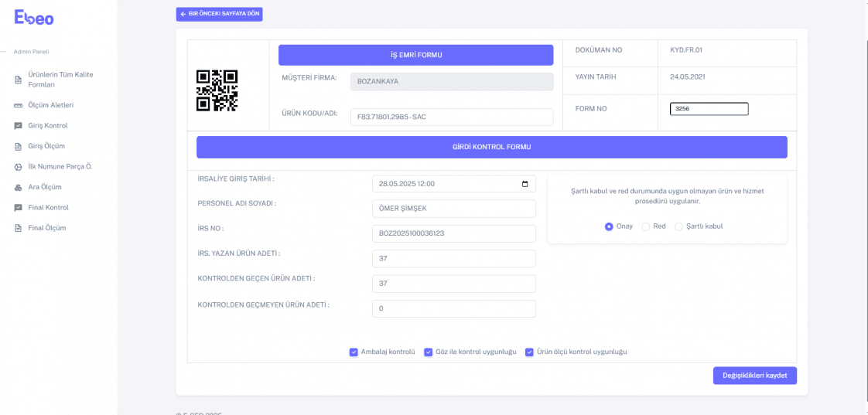Click the İrsaliye Giriş Tarihi date field
Screen dimensions: 868x415
pyautogui.click(x=454, y=184)
